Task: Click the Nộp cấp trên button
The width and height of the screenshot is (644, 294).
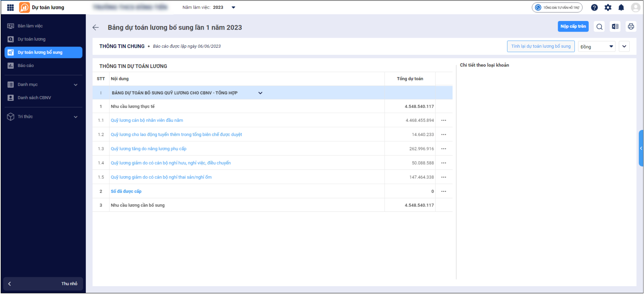Action: tap(573, 26)
